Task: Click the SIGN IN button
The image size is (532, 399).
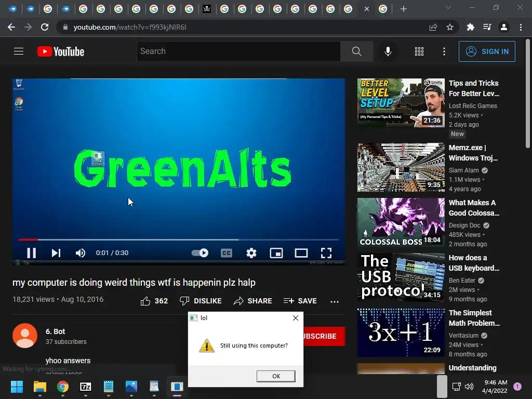Action: (487, 51)
